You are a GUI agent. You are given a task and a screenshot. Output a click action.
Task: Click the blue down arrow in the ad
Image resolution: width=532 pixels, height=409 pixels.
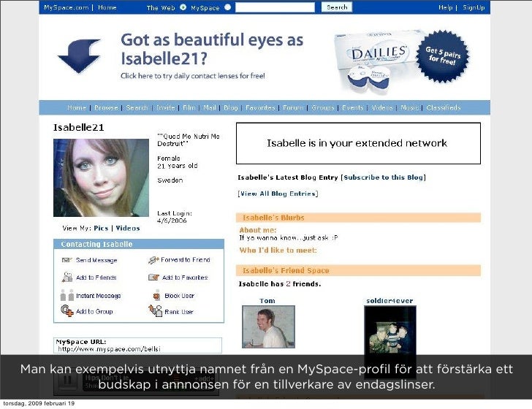pos(80,56)
